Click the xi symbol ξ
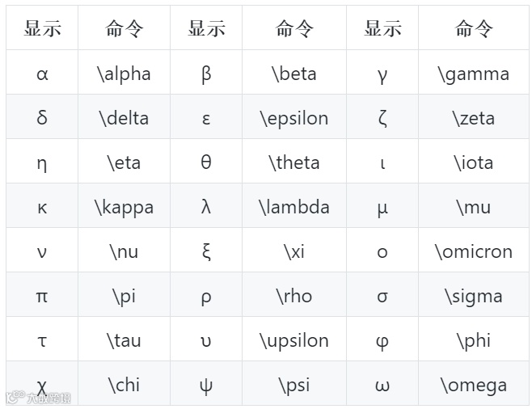Screen dimensions: 532x409 pos(206,251)
